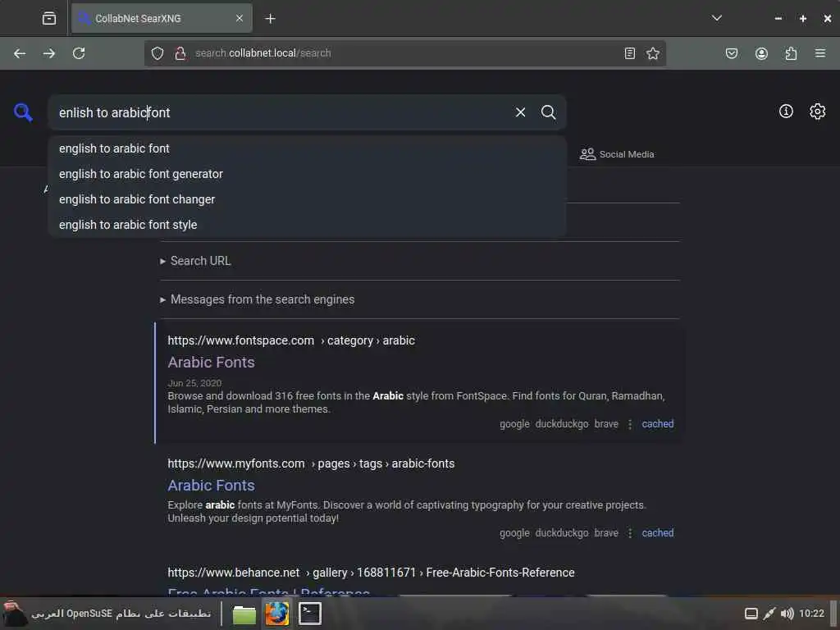Screen dimensions: 840x630
Task: Open more options dots for myfonts result
Action: point(630,533)
